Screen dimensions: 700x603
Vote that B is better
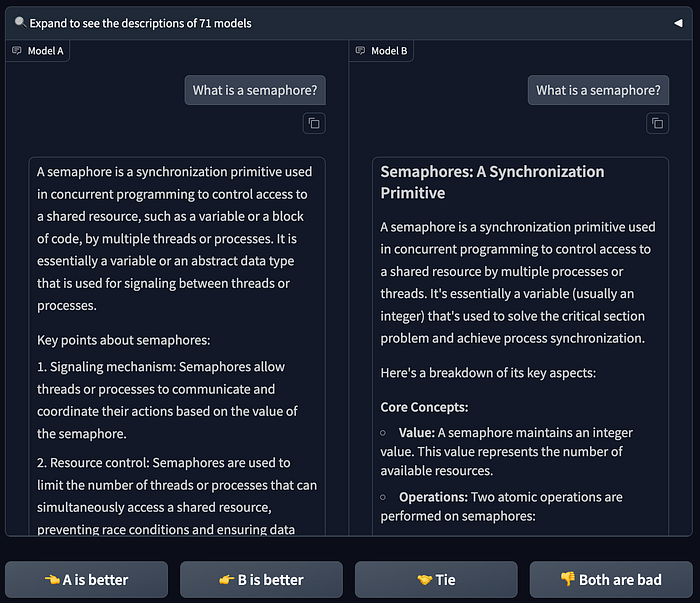261,579
